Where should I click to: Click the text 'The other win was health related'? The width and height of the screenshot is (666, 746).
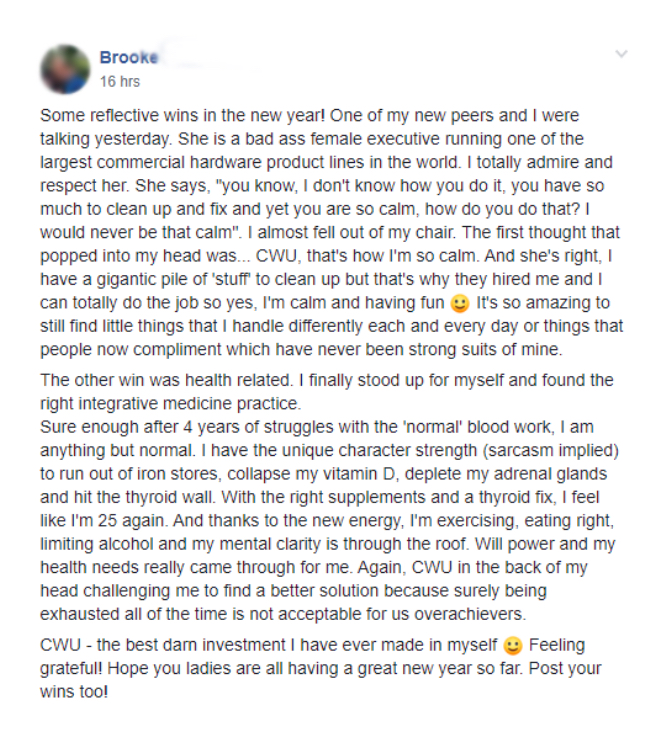pos(165,380)
